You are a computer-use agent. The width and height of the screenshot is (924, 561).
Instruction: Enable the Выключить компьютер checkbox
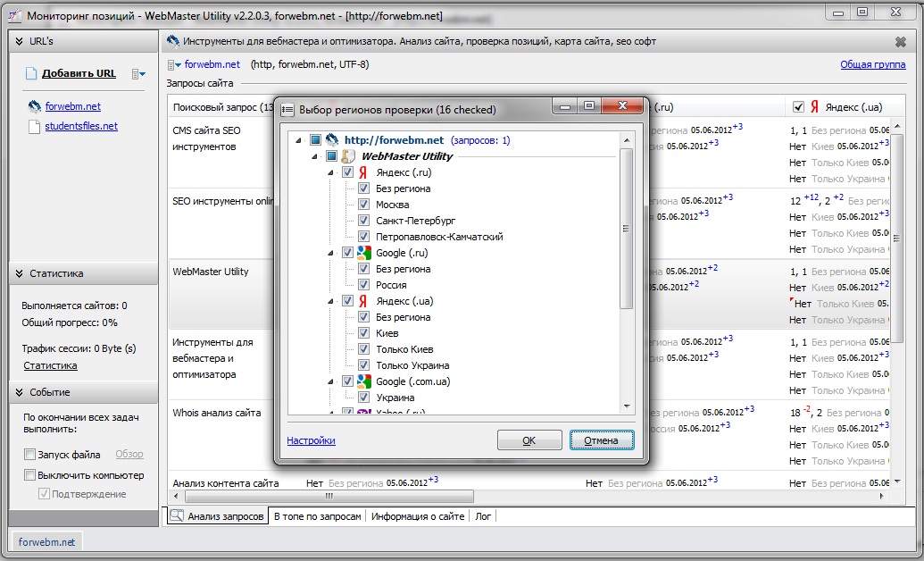point(30,475)
